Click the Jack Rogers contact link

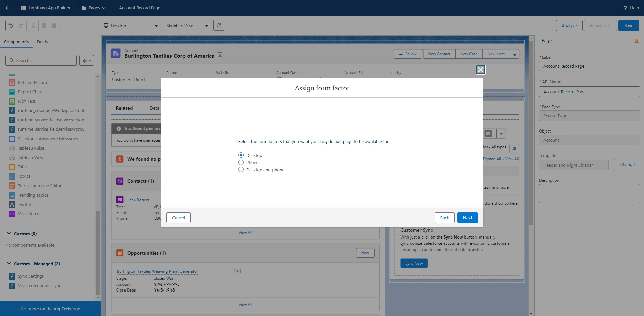pos(138,200)
